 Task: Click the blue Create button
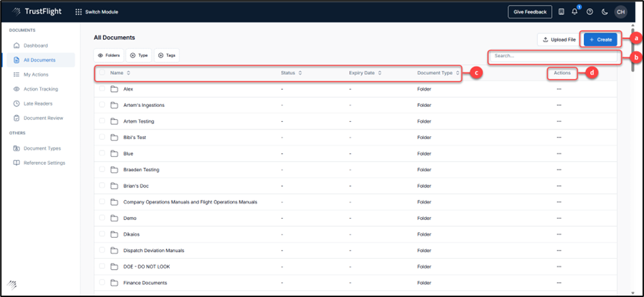600,40
